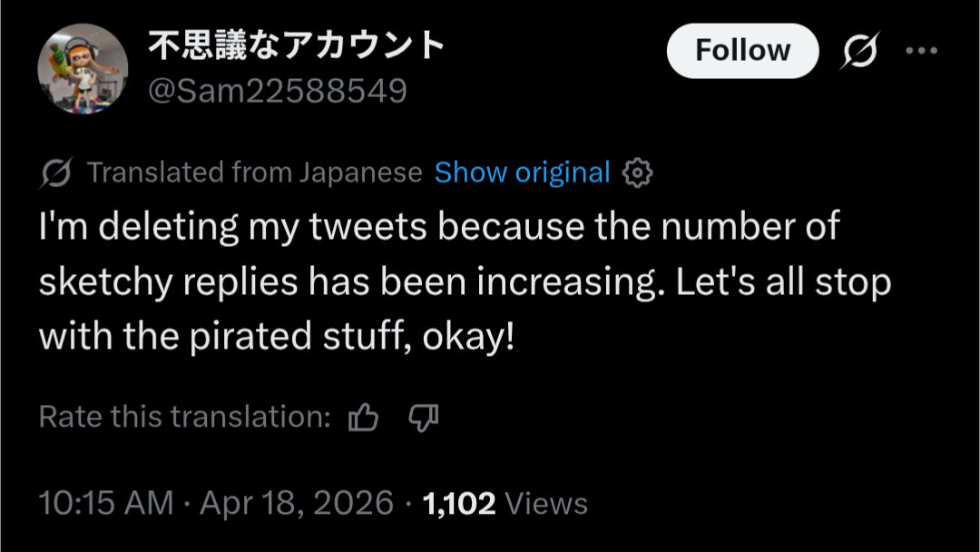
Task: Click the 'Rate this translation:' text
Action: [184, 417]
